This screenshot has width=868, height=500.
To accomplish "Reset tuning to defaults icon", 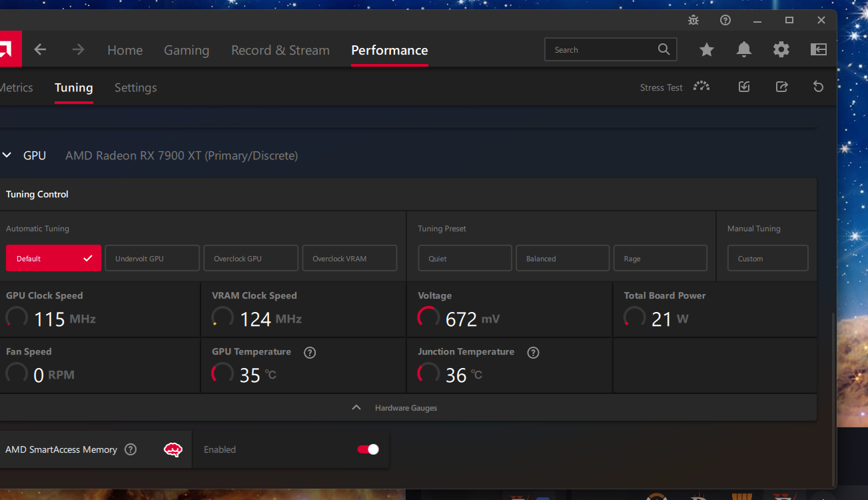I will coord(819,87).
